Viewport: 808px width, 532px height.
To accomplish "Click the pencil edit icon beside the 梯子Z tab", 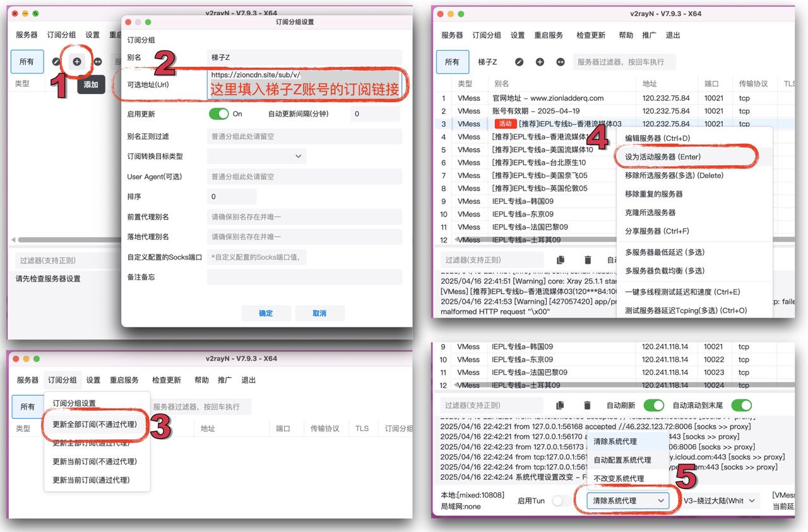I will coord(519,62).
